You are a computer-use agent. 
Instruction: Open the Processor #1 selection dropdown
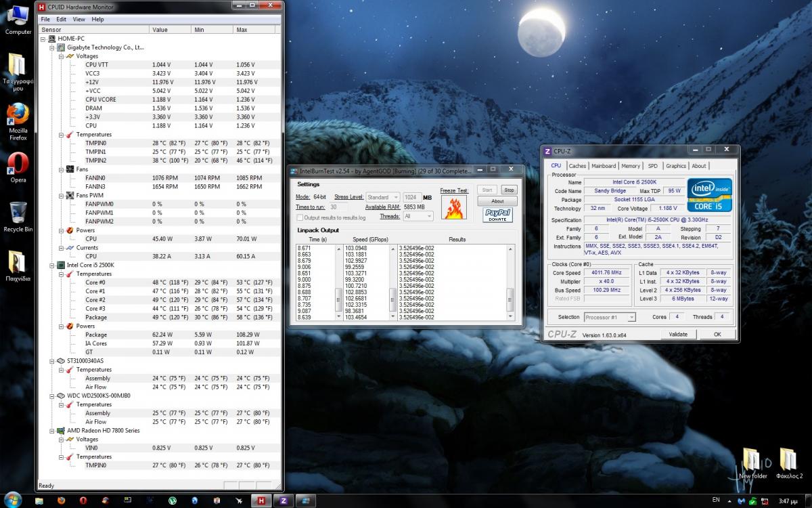tap(609, 317)
